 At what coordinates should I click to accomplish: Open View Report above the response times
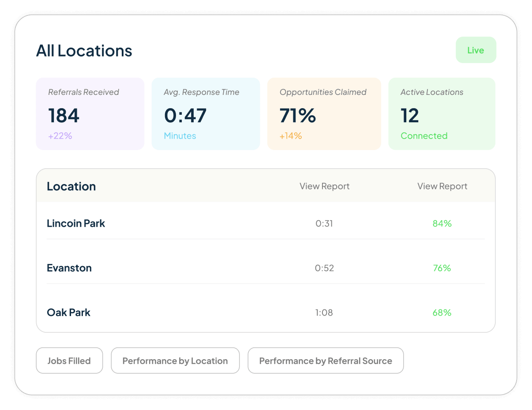point(325,186)
